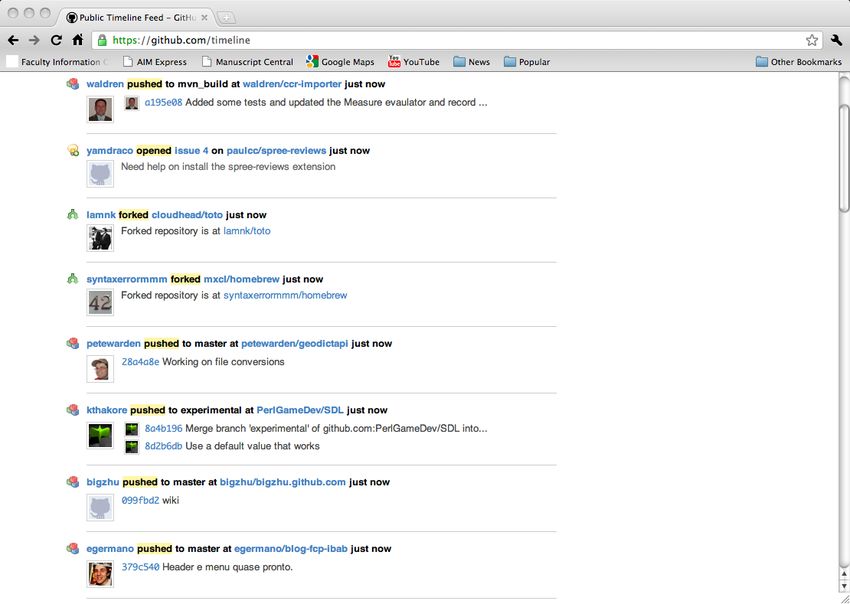Open the AIM Express bookmark
The width and height of the screenshot is (850, 604).
[155, 62]
